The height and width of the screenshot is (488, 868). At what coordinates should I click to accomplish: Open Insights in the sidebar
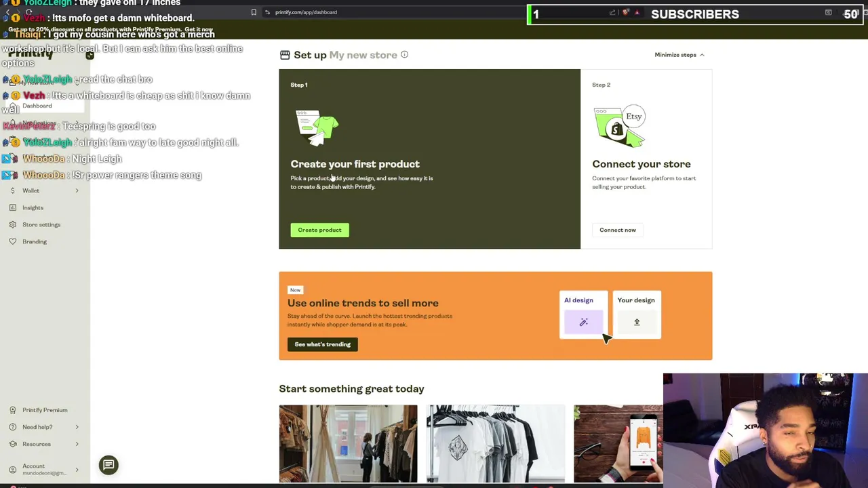pos(33,207)
